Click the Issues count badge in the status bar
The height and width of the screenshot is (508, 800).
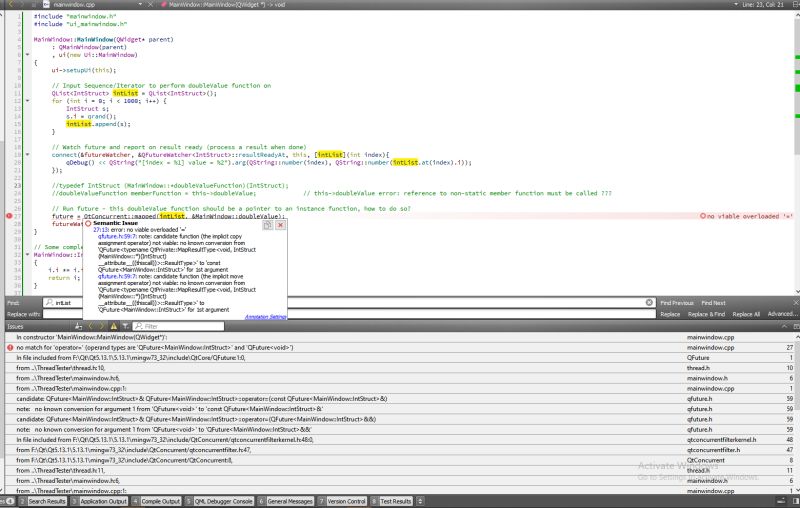9,501
